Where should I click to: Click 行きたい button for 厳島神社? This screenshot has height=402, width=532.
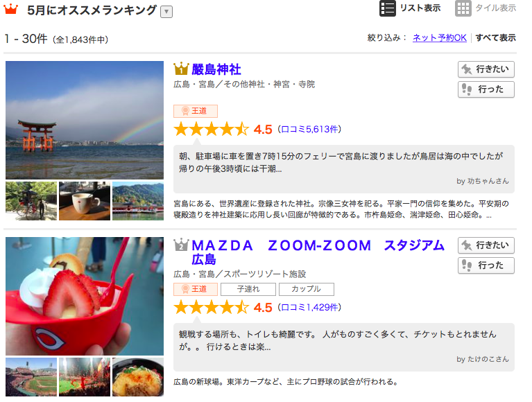coord(486,69)
